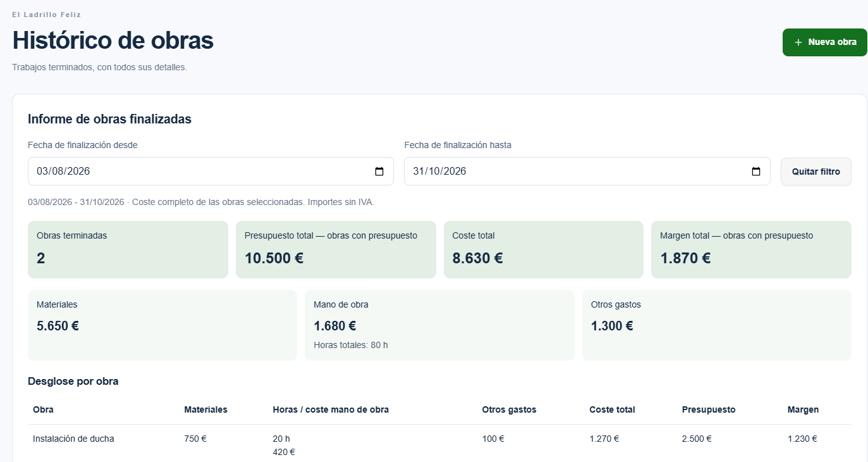Click the 'Otros gastos' value 1.300 €

click(x=612, y=326)
